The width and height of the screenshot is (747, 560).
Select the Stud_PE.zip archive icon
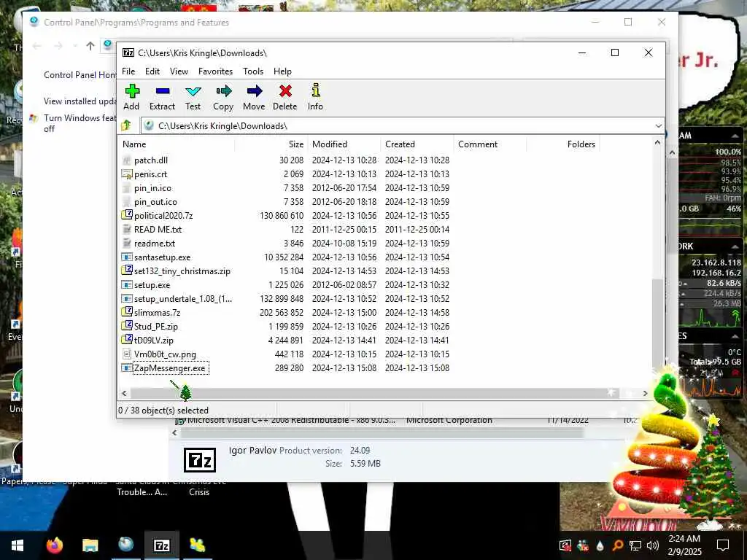pyautogui.click(x=127, y=326)
